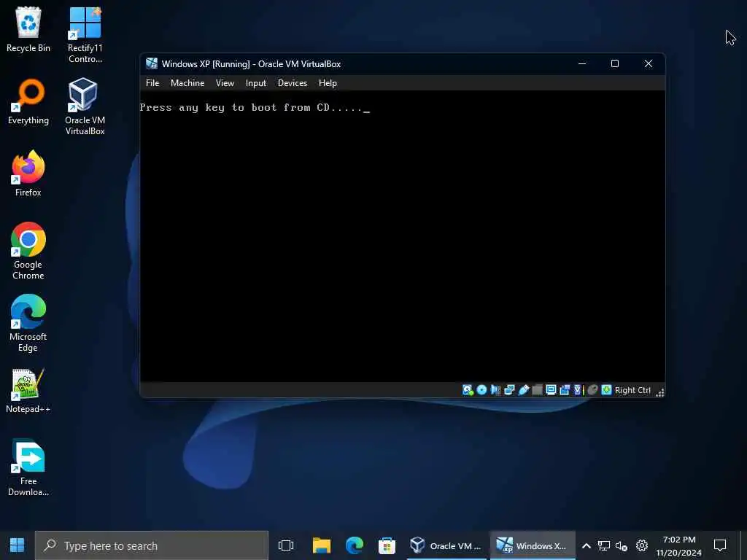Screen dimensions: 747x560
Task: Select the Notepad++ desktop shortcut
Action: pyautogui.click(x=28, y=391)
